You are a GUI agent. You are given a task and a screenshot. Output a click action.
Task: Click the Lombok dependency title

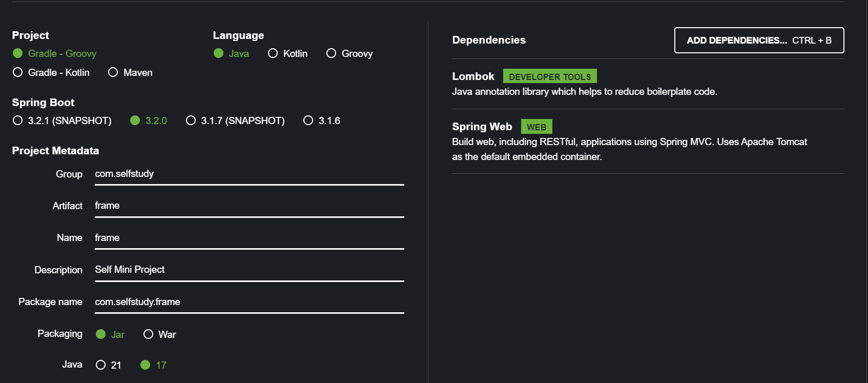[473, 76]
